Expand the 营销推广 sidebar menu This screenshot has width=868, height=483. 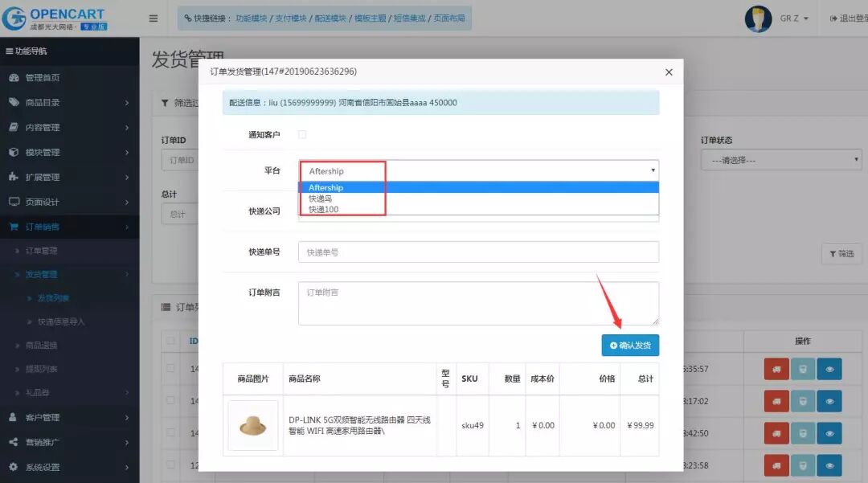(x=70, y=442)
